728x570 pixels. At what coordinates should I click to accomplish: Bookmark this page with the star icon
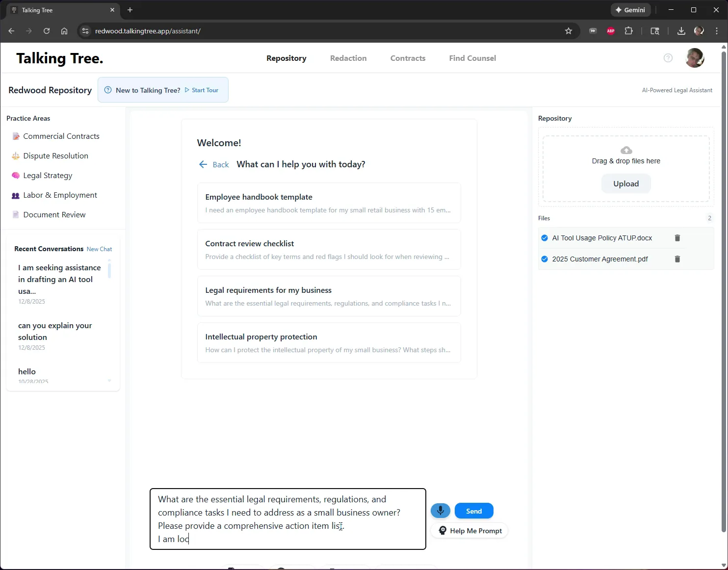click(569, 31)
